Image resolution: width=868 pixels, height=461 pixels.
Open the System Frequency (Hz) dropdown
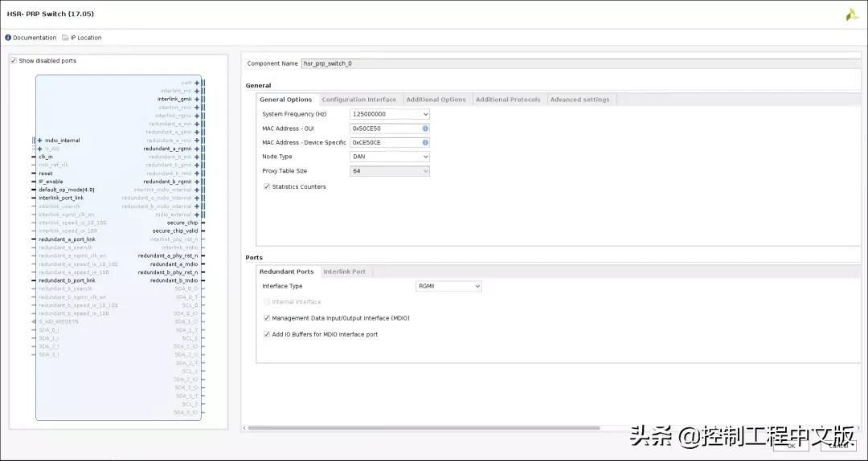pyautogui.click(x=390, y=114)
